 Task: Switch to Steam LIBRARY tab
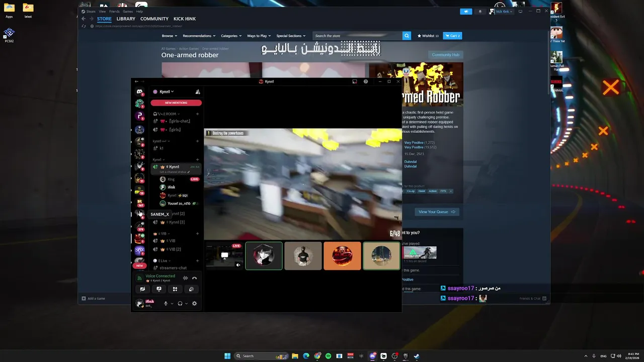pyautogui.click(x=126, y=19)
